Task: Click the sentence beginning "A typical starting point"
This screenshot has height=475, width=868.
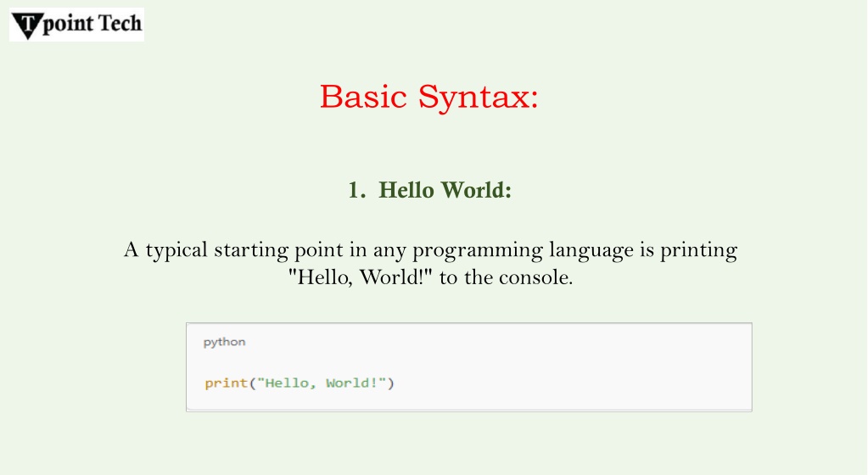Action: point(430,263)
